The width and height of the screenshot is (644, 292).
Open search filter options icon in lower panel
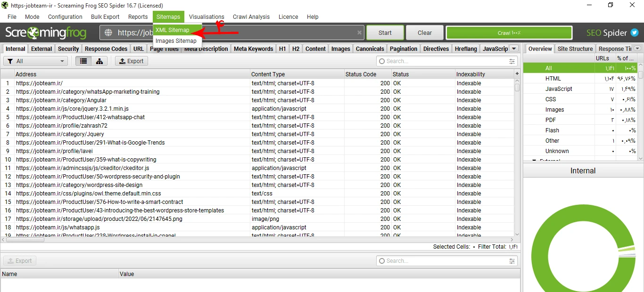pyautogui.click(x=512, y=261)
